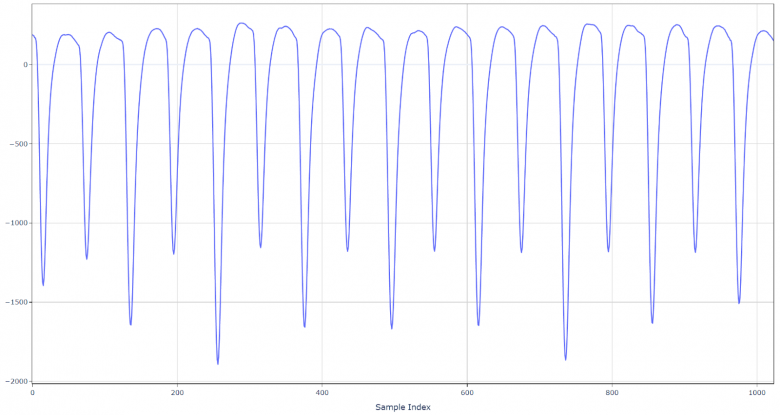Click the x-axis tick label 0

coord(33,392)
